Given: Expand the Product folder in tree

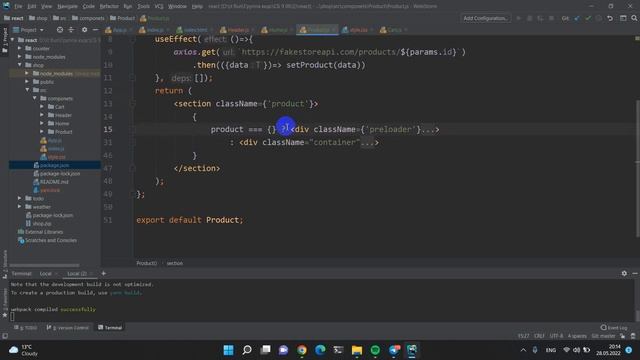Looking at the screenshot, I should click(x=42, y=131).
